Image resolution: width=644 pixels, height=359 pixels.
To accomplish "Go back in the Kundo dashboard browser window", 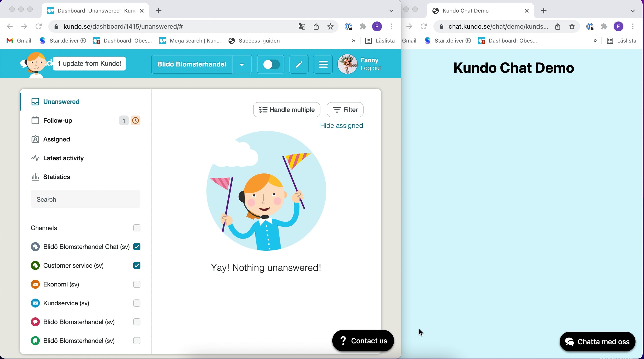I will 10,26.
